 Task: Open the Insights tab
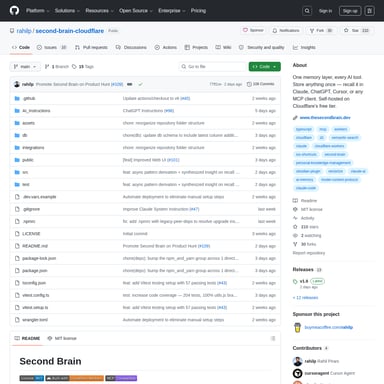tap(304, 47)
